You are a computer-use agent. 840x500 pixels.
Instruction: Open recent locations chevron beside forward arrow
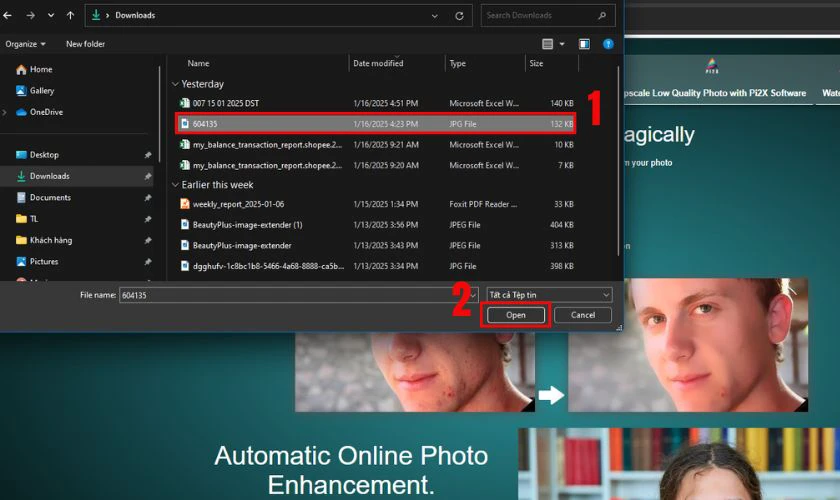[51, 16]
